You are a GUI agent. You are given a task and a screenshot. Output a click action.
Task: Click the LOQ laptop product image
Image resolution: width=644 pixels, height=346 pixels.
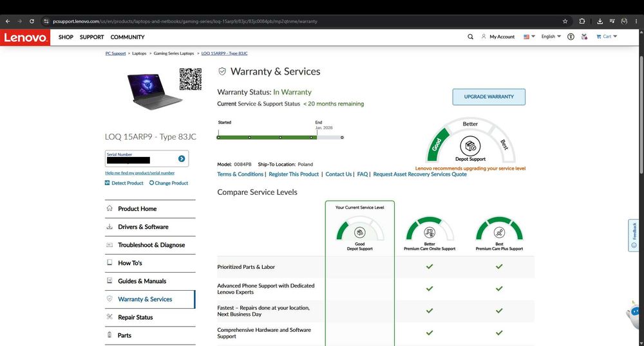[x=154, y=91]
